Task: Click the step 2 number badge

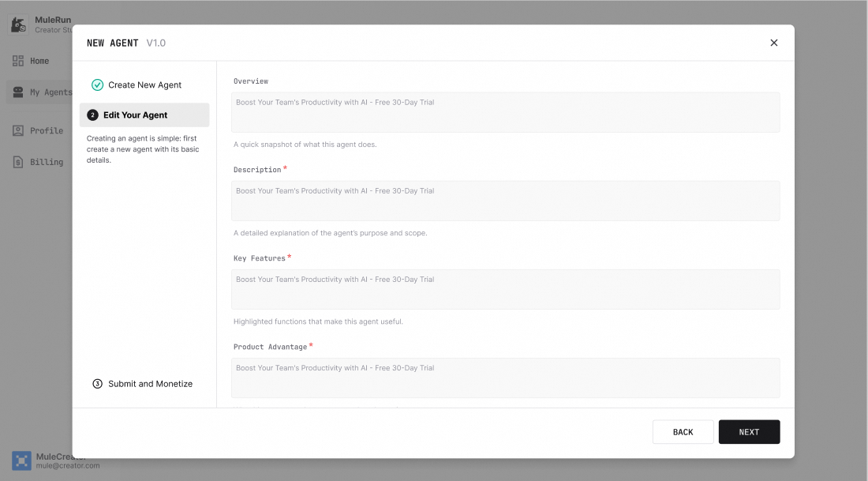Action: click(92, 115)
